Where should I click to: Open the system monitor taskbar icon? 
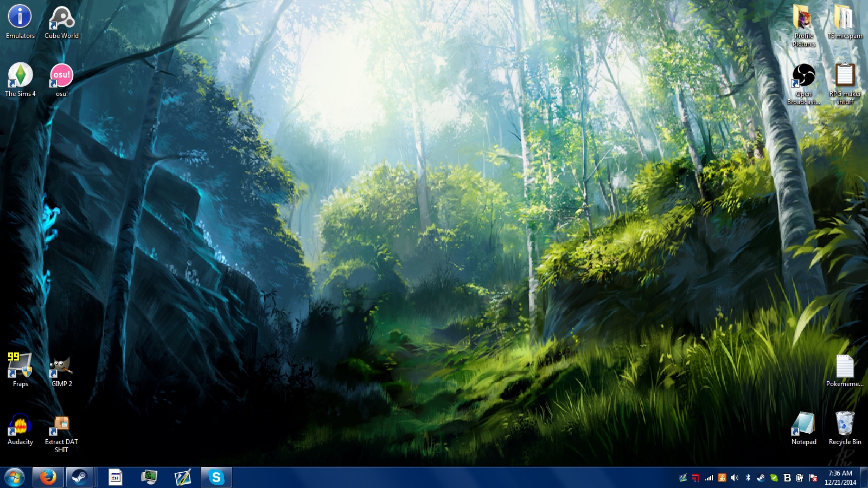pos(149,477)
